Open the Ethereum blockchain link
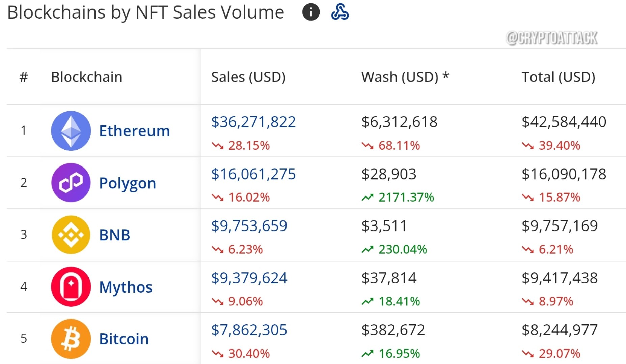626x364 pixels. pos(134,131)
